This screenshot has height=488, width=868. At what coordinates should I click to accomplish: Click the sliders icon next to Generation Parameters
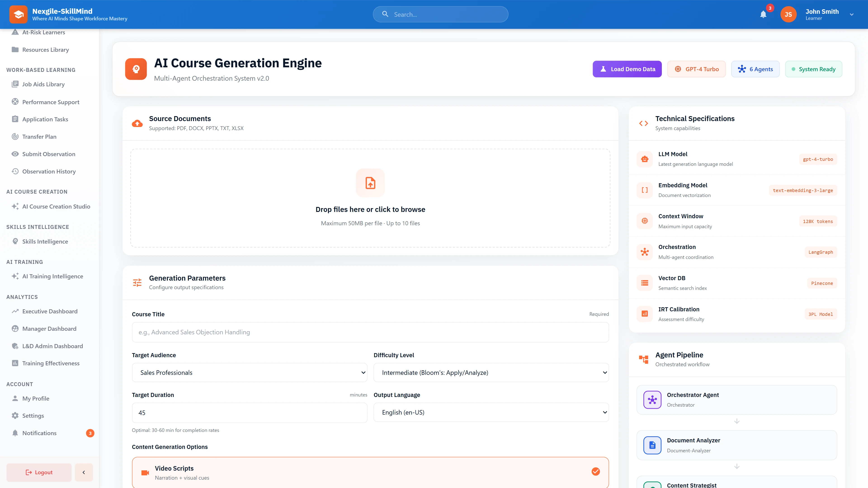(x=137, y=283)
